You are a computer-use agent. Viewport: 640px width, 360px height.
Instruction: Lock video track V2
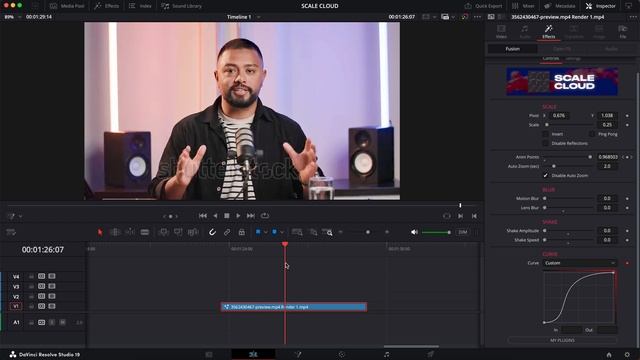pos(31,296)
